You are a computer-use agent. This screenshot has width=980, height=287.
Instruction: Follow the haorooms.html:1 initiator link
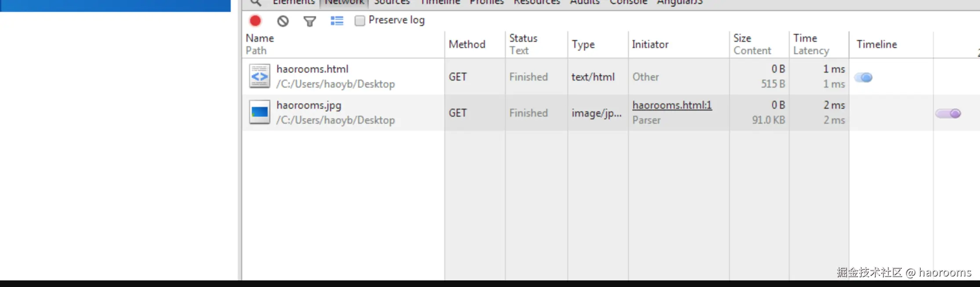coord(672,105)
